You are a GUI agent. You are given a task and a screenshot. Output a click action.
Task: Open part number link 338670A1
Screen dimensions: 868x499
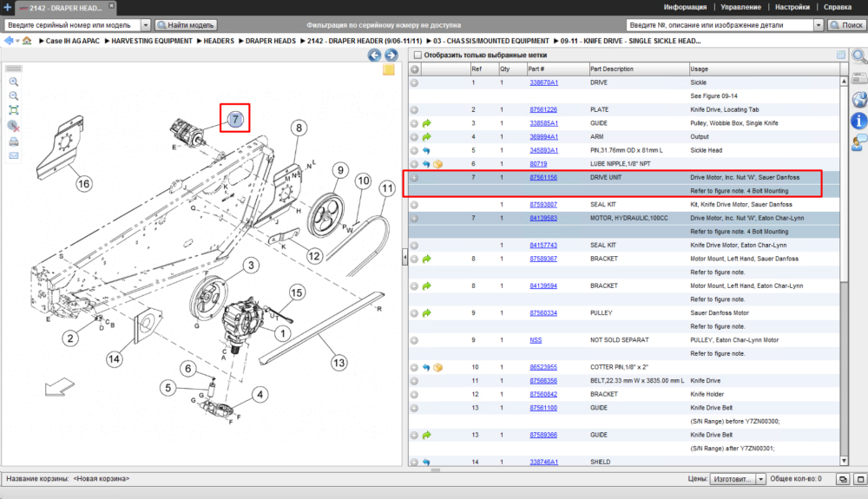pos(543,83)
